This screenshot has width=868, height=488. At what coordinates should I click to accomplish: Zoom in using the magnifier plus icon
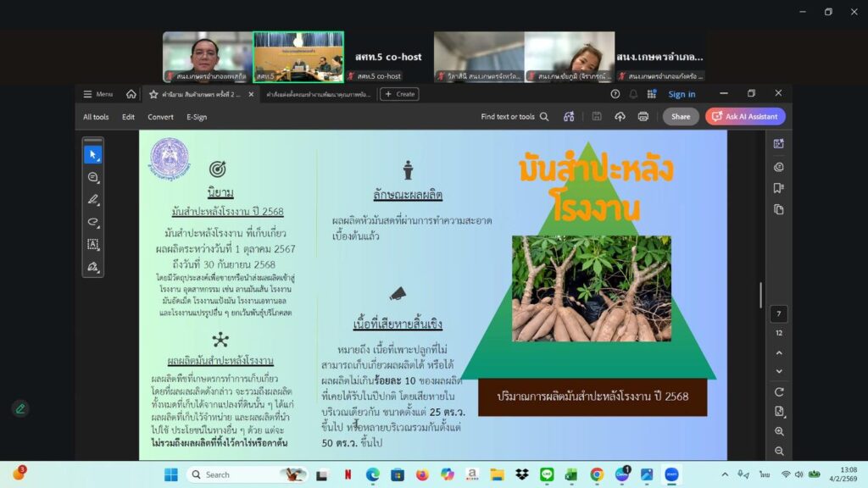click(x=779, y=431)
